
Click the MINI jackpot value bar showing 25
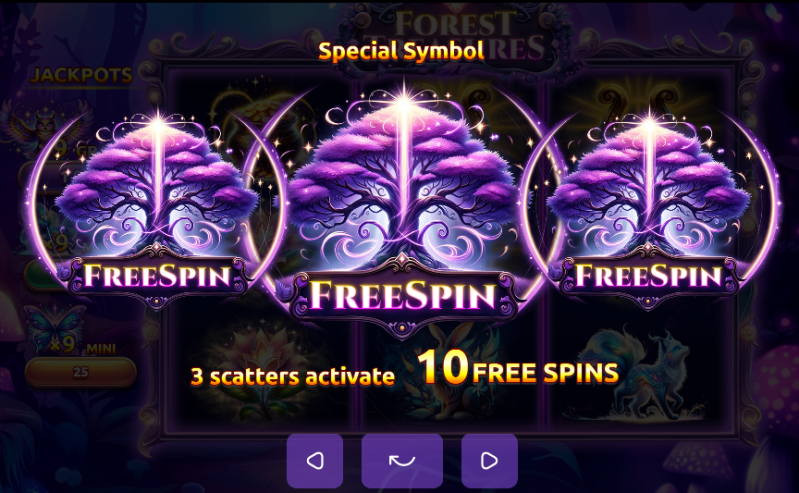[x=81, y=372]
